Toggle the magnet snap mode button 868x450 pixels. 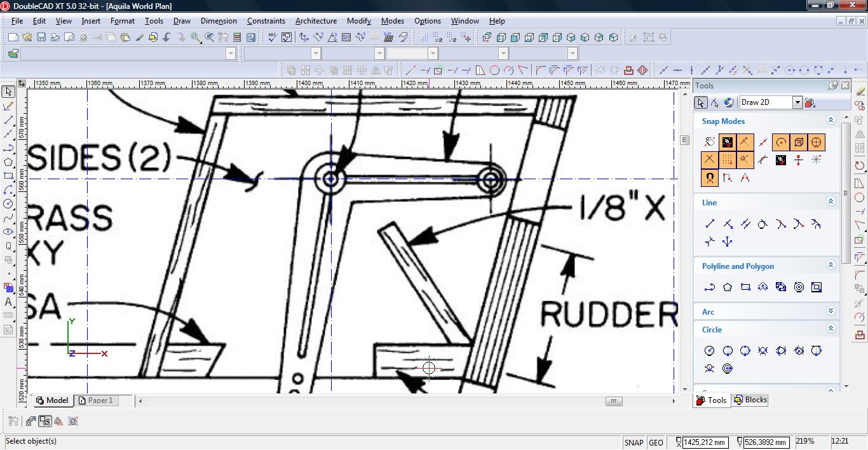click(710, 178)
